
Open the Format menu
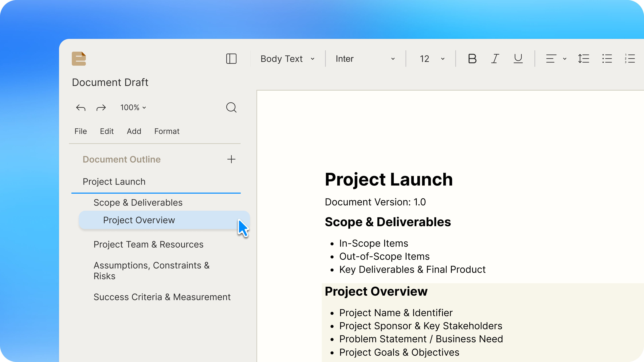click(x=167, y=131)
